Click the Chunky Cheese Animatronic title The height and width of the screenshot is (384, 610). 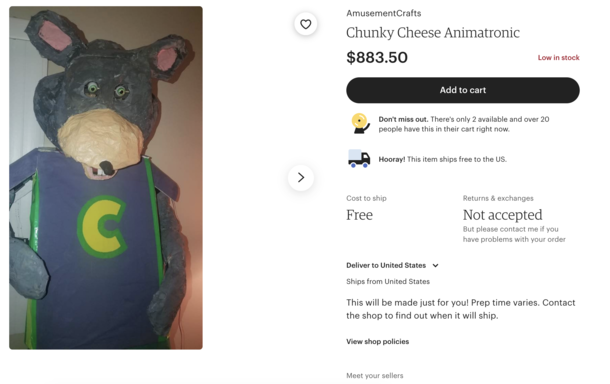click(x=433, y=33)
